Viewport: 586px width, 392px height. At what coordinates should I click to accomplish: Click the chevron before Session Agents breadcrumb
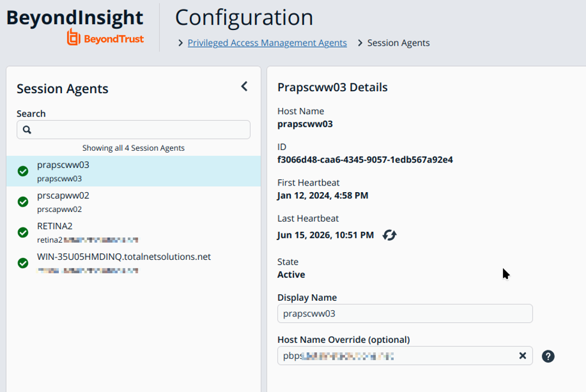[x=360, y=43]
